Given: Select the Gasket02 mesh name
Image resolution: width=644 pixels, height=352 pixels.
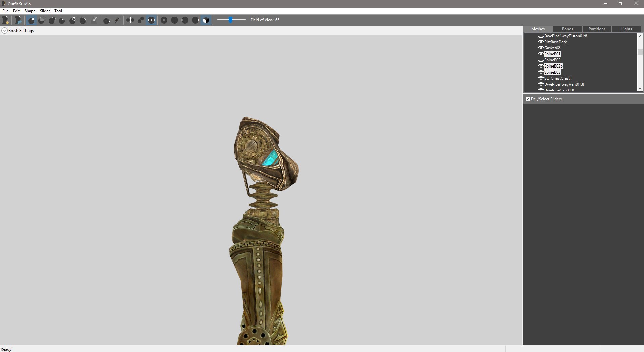Looking at the screenshot, I should 552,48.
